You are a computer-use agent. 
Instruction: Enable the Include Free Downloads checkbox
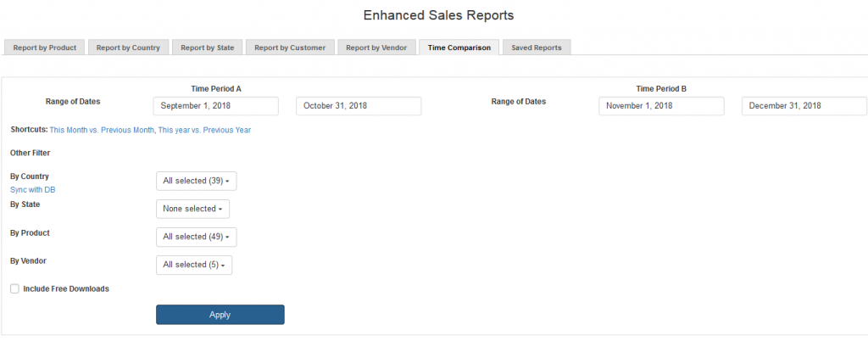pos(14,289)
